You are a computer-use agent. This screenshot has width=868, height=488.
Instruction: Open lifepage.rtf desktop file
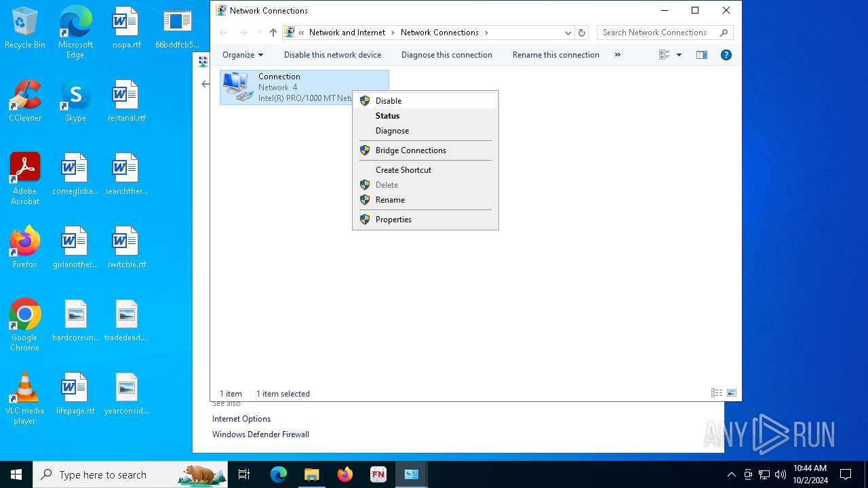click(x=75, y=394)
